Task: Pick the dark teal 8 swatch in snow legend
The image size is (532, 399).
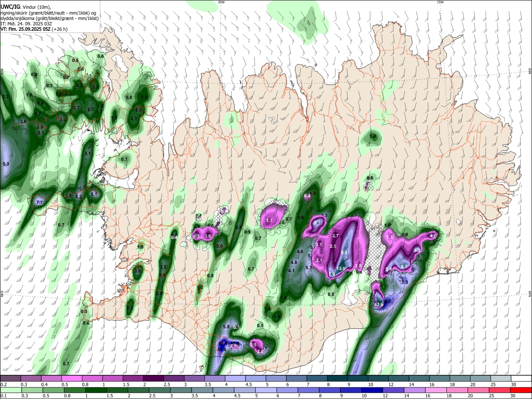Action: coord(337,378)
